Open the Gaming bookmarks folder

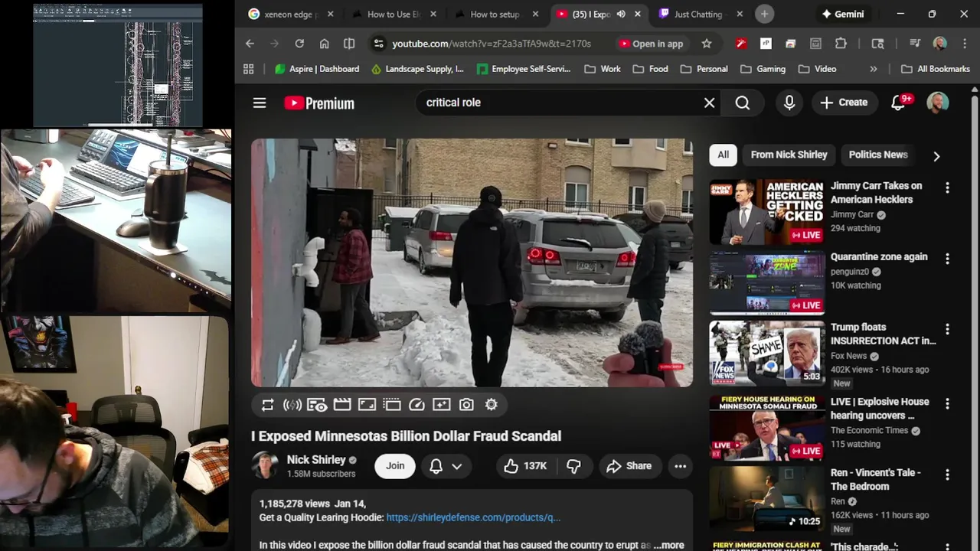tap(763, 69)
